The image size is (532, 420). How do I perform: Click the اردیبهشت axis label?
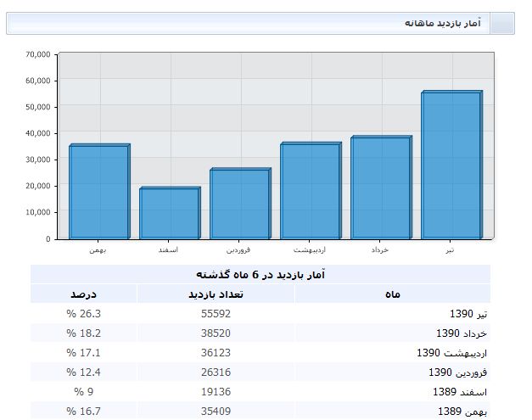point(310,250)
